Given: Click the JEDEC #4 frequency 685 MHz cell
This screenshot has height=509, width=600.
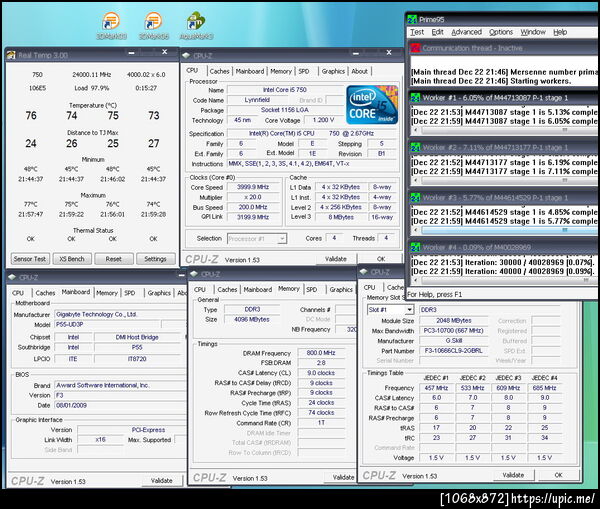Looking at the screenshot, I should 544,388.
